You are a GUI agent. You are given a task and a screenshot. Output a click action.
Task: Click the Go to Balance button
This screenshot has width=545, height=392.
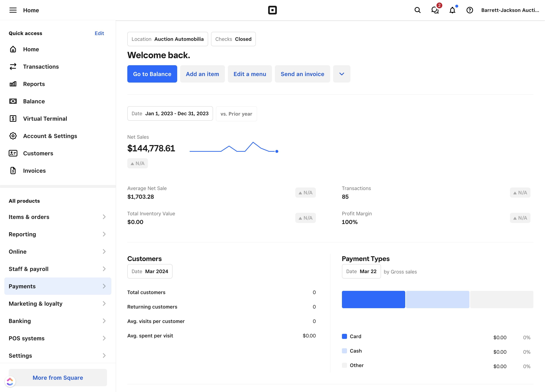[152, 74]
